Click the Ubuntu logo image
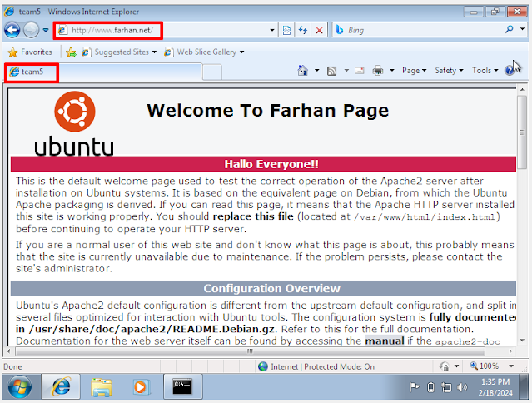Screen dimensions: 532x403 point(74,124)
